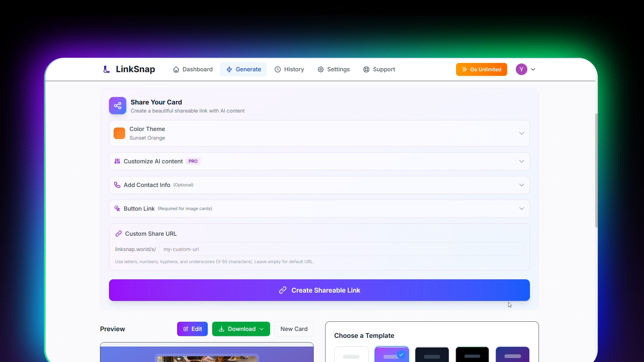
Task: Click the Button Link sparkle icon
Action: (x=117, y=208)
